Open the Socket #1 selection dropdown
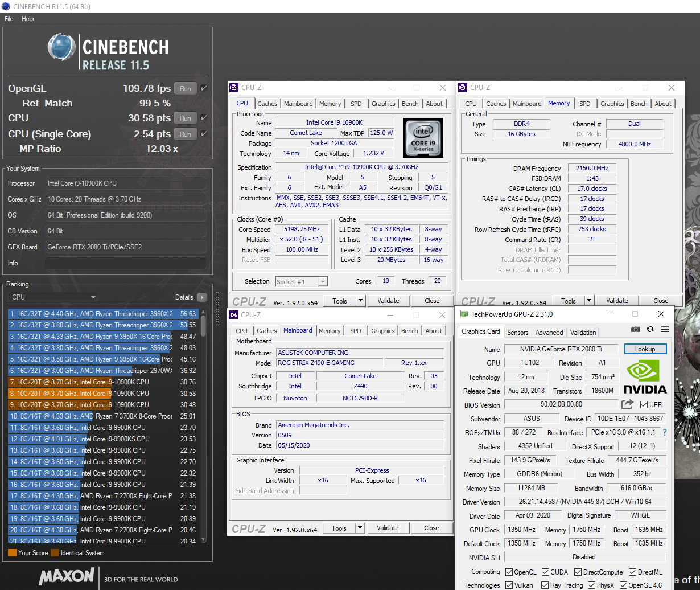The height and width of the screenshot is (590, 700). click(x=323, y=281)
